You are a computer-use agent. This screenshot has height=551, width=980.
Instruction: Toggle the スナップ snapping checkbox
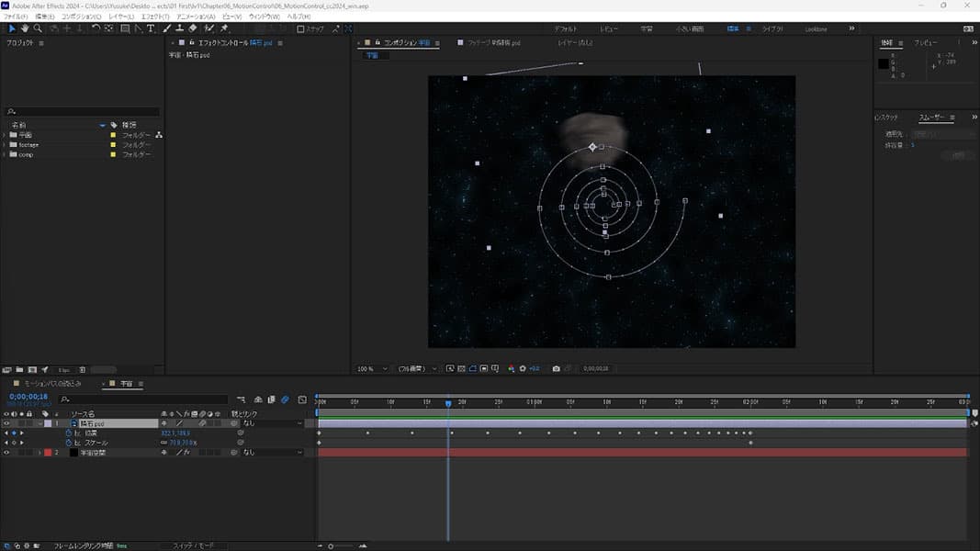click(x=300, y=28)
